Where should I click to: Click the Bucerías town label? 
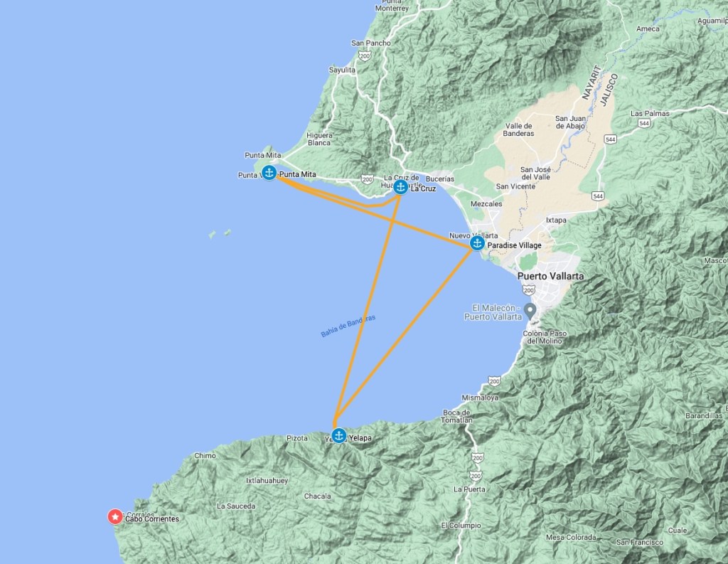440,179
